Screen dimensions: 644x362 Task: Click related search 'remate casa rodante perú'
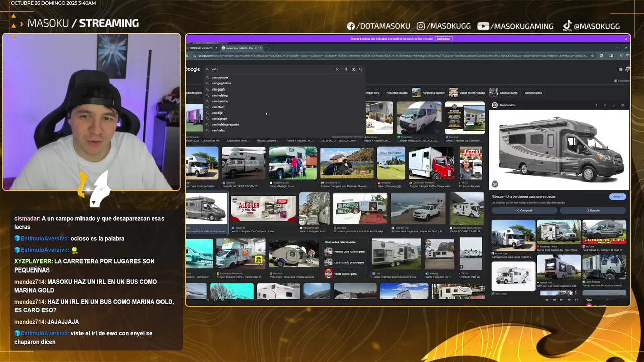coord(345,251)
